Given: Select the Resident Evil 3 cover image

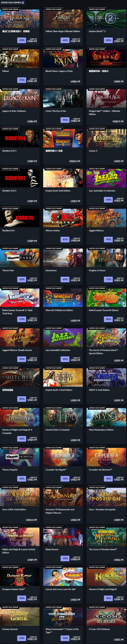Looking at the screenshot, I should pos(20,138).
